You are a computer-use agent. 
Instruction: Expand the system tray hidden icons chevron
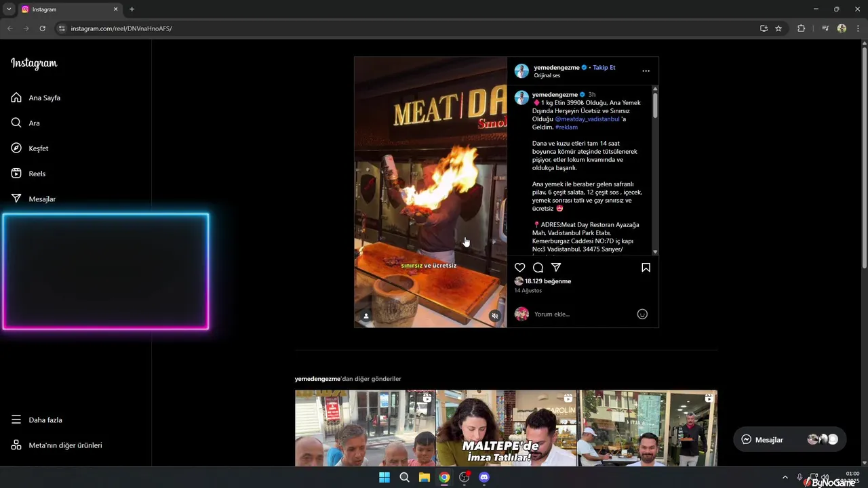point(785,477)
